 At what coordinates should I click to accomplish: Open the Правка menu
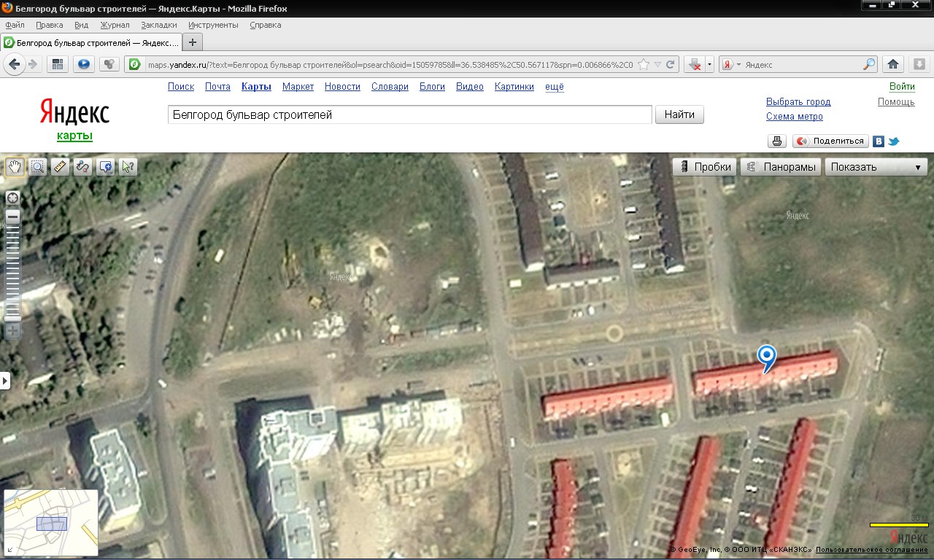[49, 25]
